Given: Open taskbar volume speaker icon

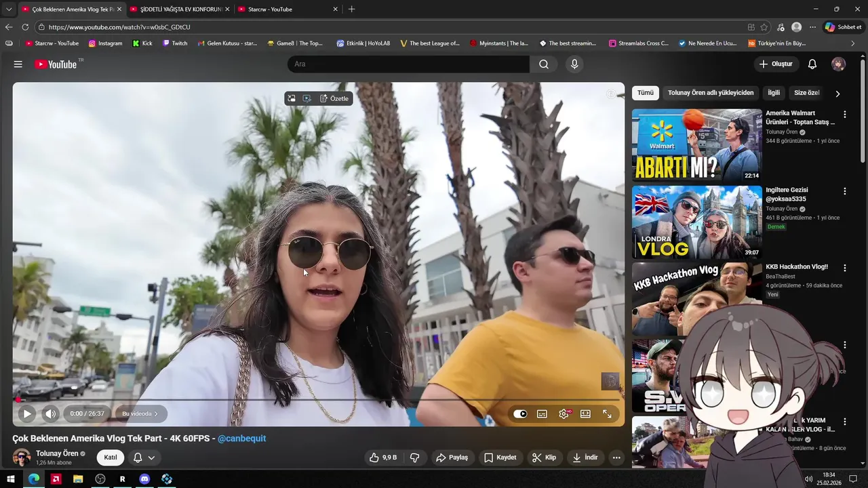Looking at the screenshot, I should tap(808, 479).
